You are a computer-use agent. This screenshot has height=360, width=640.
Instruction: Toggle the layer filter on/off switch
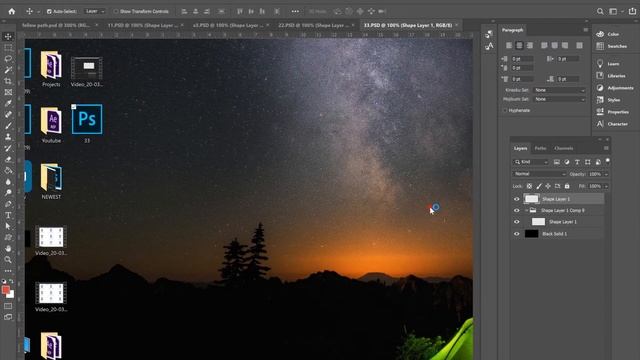coord(608,162)
